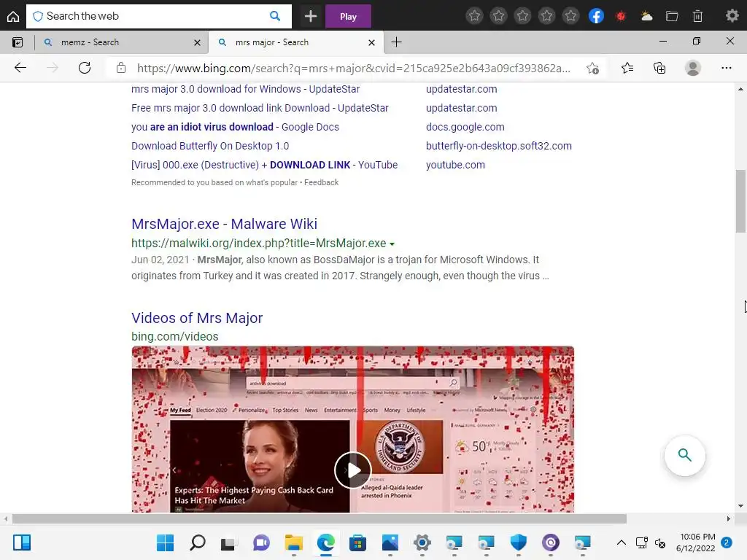Open the purple circular app on the taskbar
The image size is (747, 560).
(x=550, y=542)
